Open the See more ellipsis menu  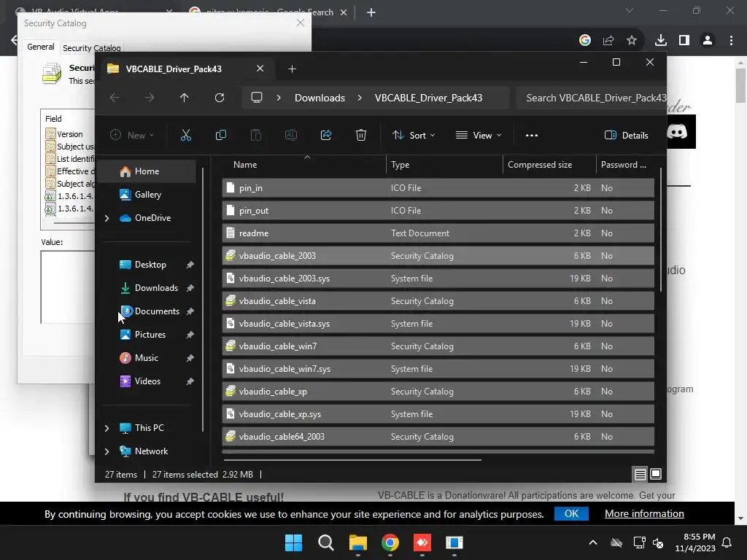(x=532, y=135)
